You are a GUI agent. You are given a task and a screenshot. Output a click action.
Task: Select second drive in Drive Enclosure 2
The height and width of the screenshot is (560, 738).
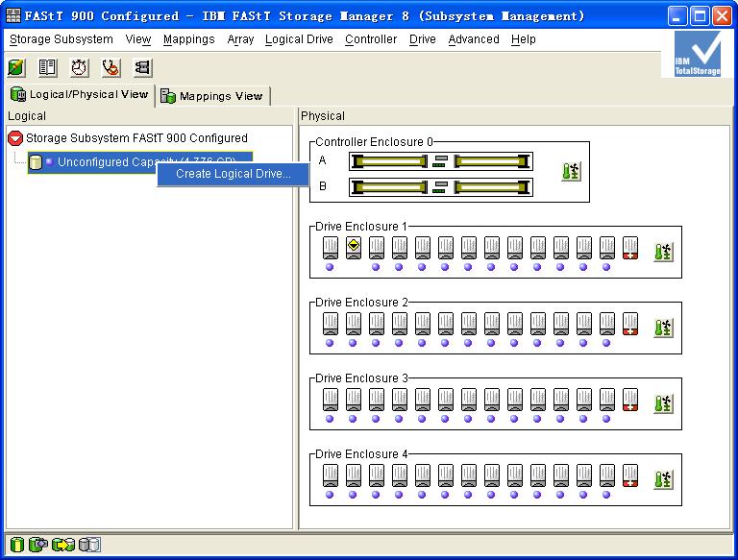pyautogui.click(x=354, y=324)
